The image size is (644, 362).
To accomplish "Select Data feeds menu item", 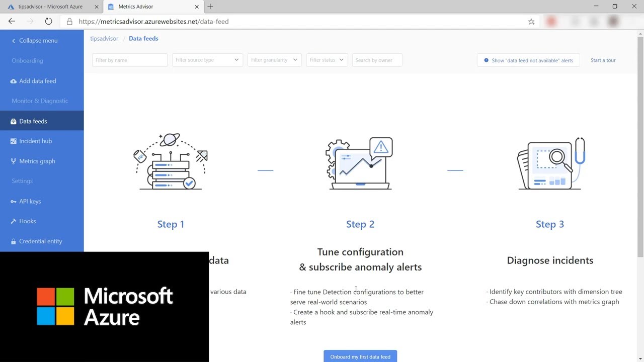I will click(42, 121).
